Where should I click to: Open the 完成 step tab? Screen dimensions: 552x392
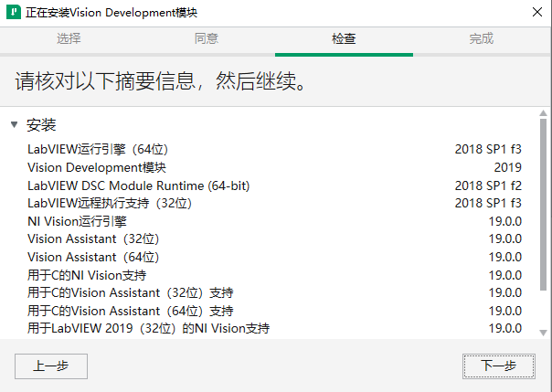coord(482,38)
